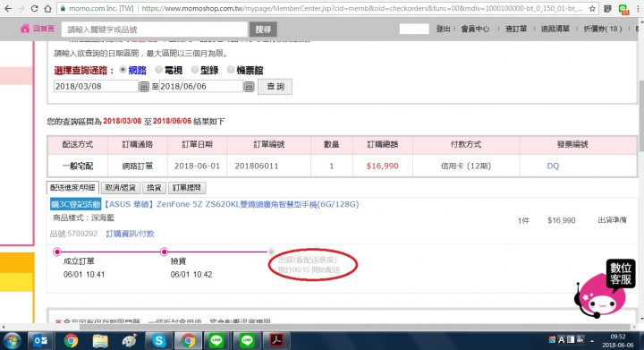This screenshot has width=644, height=350.
Task: Click 登出 logout link
Action: point(443,29)
